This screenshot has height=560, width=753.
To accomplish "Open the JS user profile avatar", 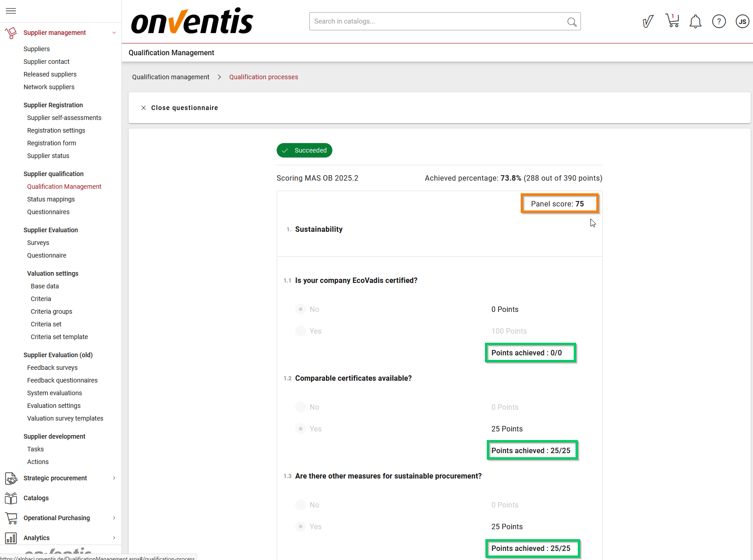I will (742, 21).
